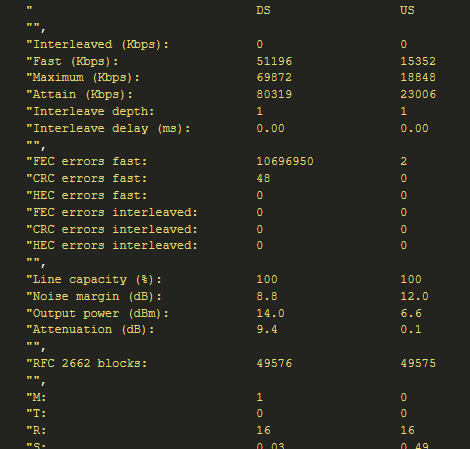Click the downstream Attain value 80319
The height and width of the screenshot is (449, 470).
(x=274, y=94)
